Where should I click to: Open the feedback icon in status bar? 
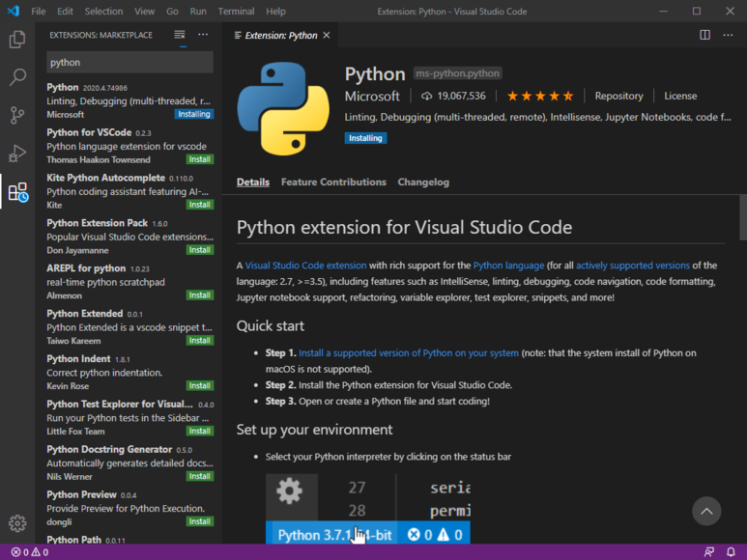[x=709, y=552]
